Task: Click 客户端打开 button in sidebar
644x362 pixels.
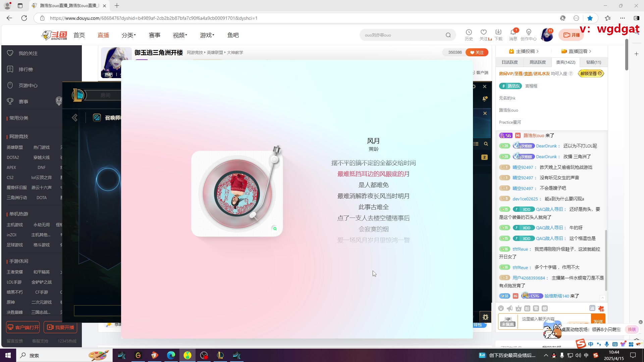Action: pos(23,327)
